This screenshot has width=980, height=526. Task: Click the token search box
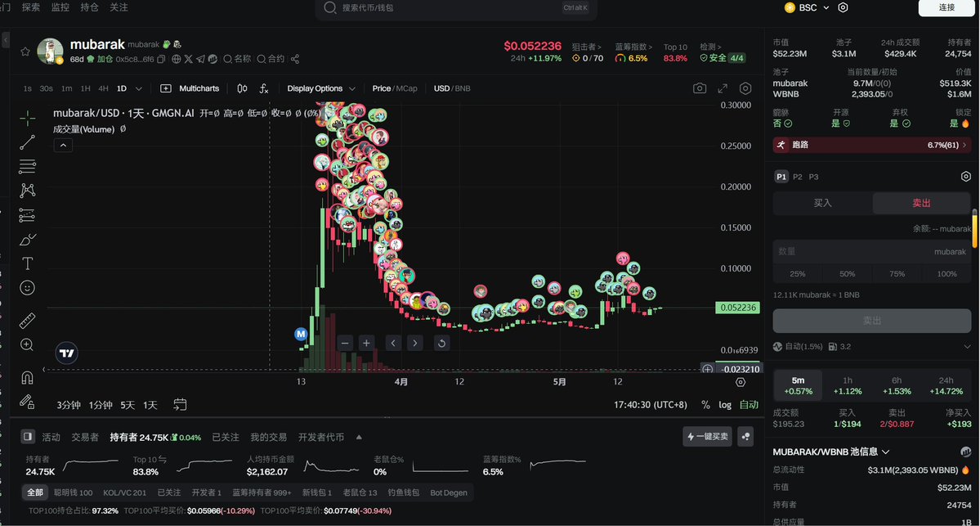coord(456,8)
